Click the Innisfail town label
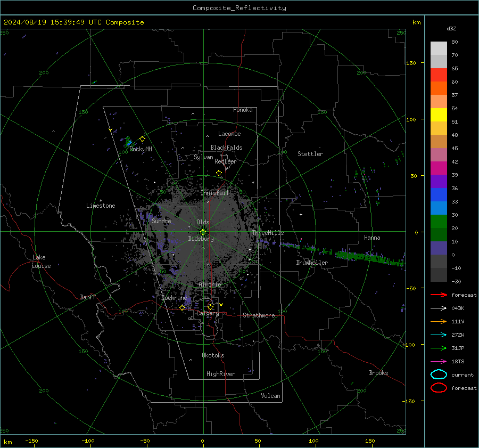 point(214,193)
